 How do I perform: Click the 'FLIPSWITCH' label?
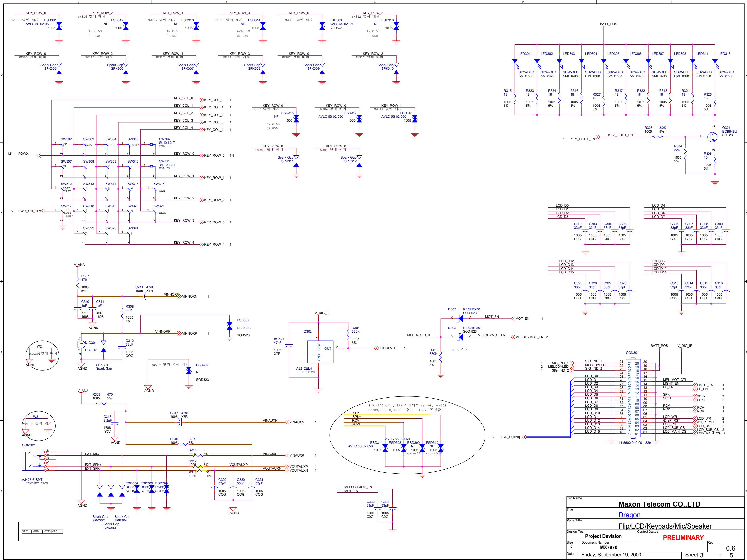point(305,372)
